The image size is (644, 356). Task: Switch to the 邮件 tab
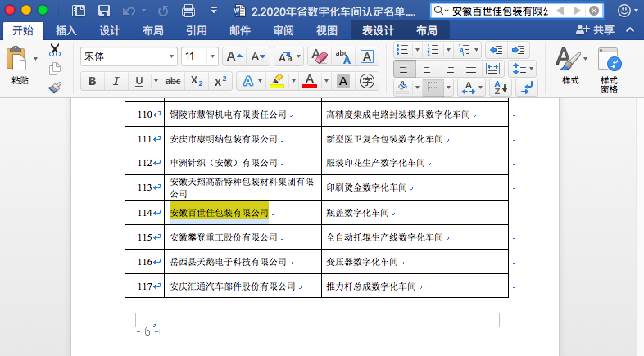(240, 30)
